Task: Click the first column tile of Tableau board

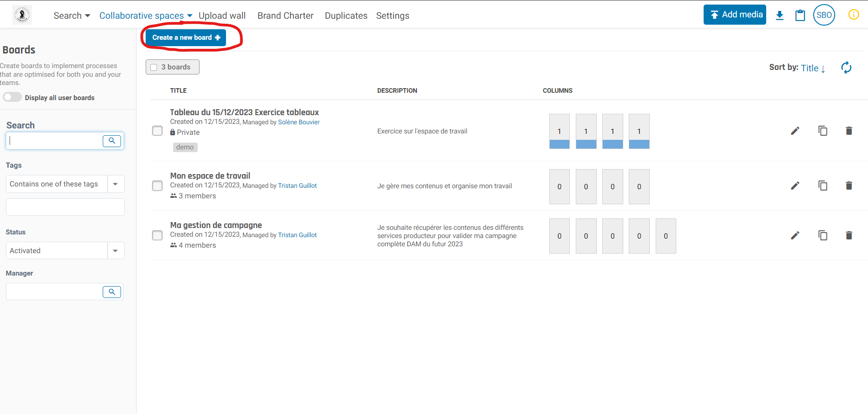Action: point(559,131)
